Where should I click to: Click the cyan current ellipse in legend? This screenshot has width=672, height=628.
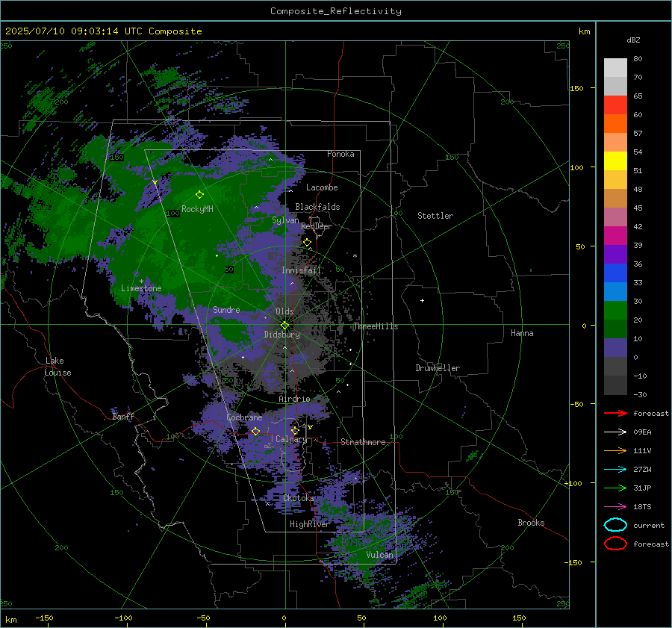(x=615, y=525)
